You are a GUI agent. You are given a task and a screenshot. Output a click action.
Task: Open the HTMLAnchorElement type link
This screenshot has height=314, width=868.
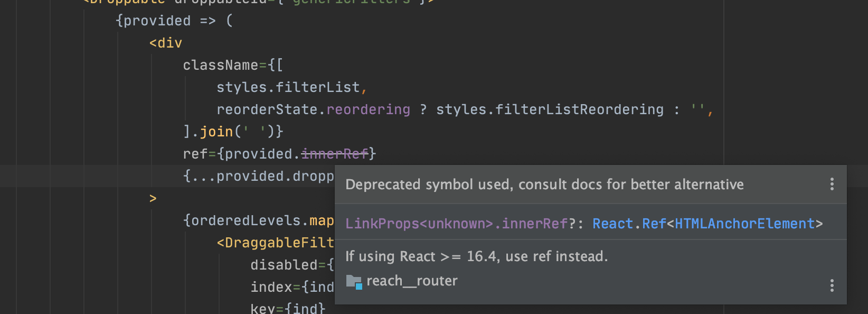pos(745,224)
